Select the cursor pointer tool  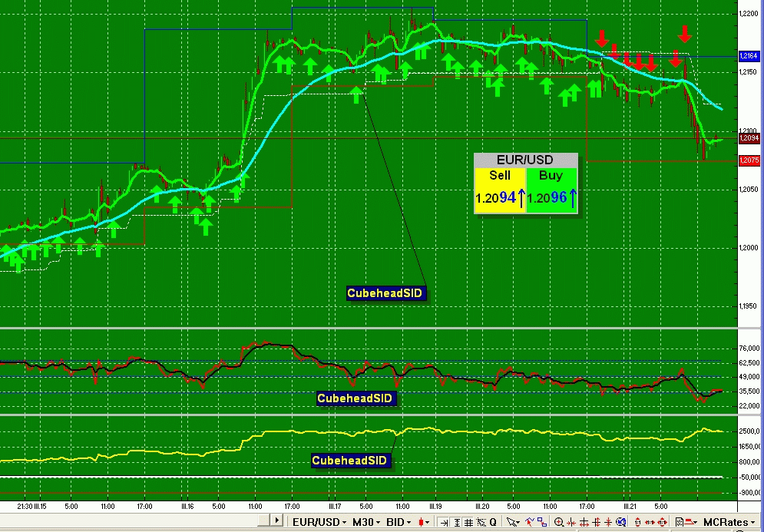tap(513, 522)
